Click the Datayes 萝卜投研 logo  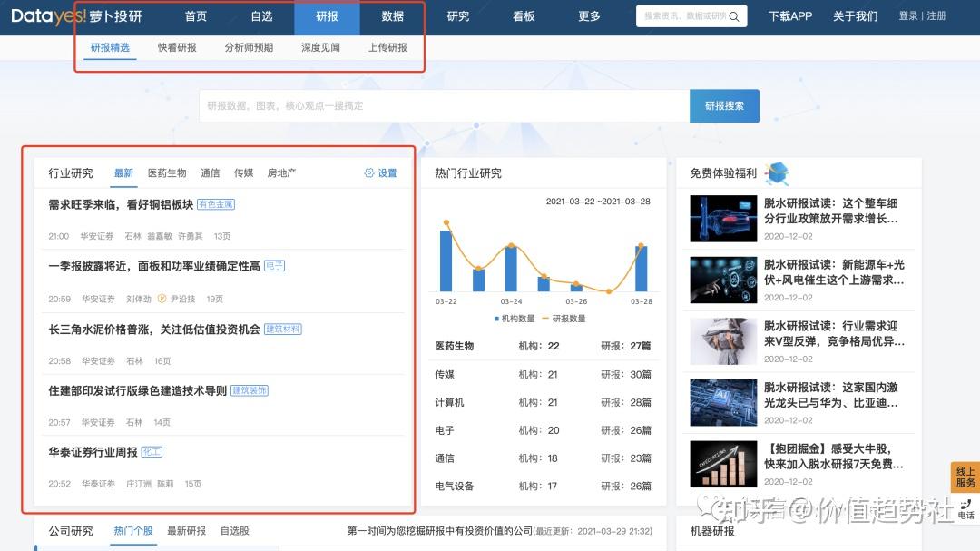pos(76,16)
